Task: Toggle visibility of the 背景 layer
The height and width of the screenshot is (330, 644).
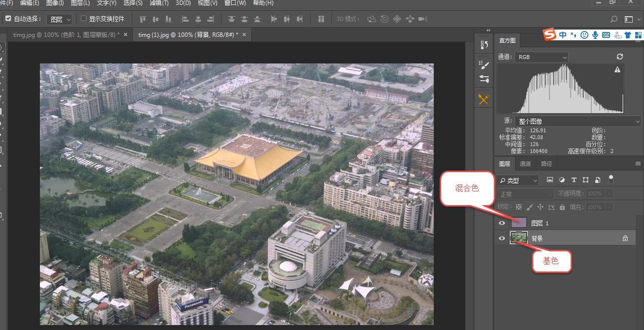Action: pyautogui.click(x=502, y=238)
